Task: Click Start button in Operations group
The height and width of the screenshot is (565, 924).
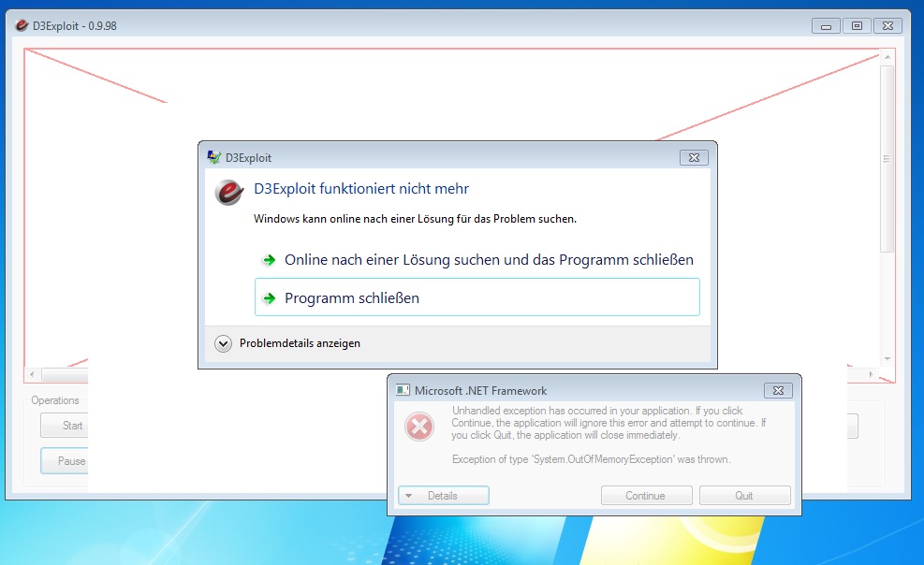Action: [65, 426]
